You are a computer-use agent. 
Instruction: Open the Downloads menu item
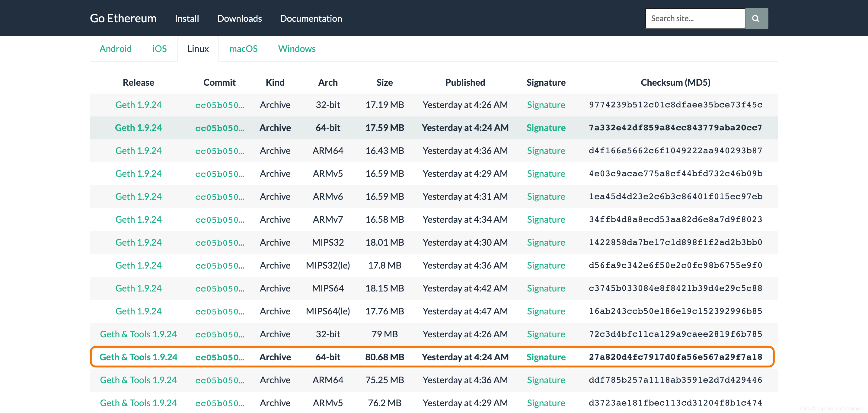[239, 18]
